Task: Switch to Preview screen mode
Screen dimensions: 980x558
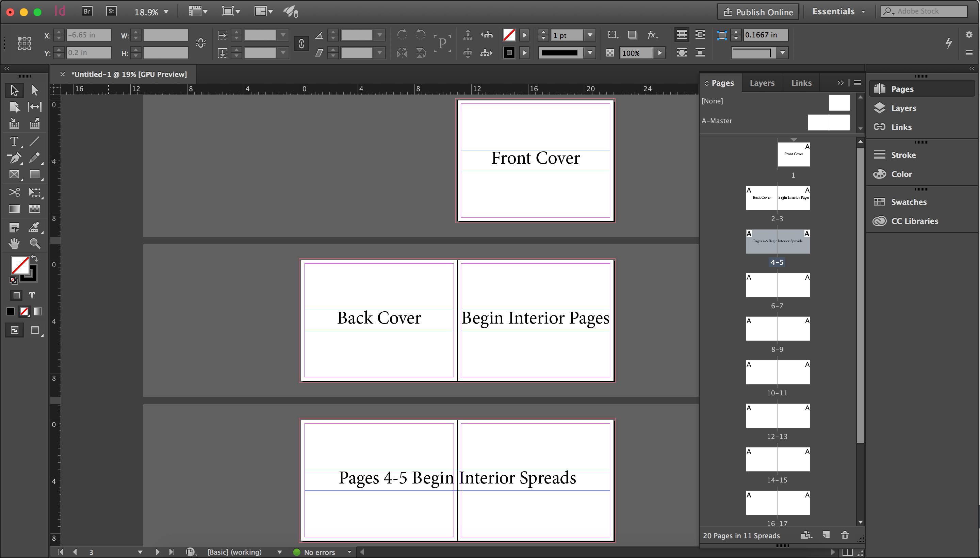Action: click(x=35, y=330)
